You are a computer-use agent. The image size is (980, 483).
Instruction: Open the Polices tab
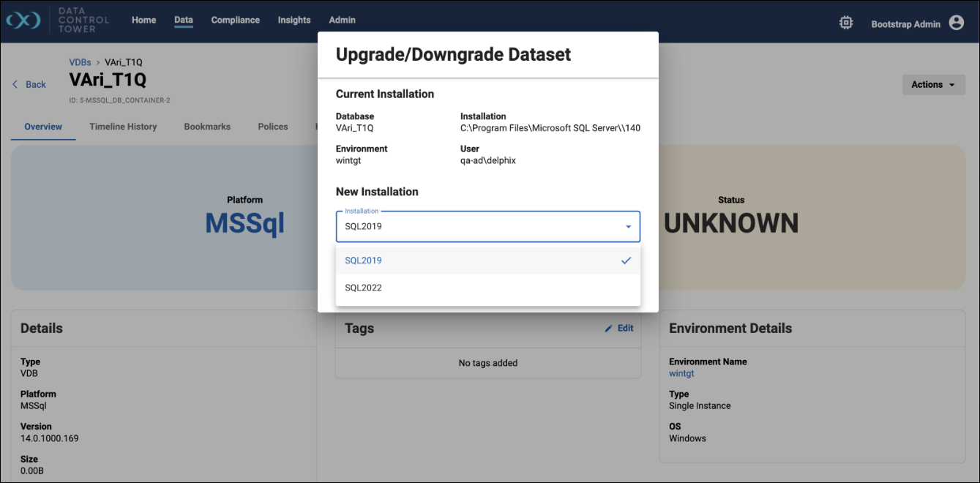(273, 127)
